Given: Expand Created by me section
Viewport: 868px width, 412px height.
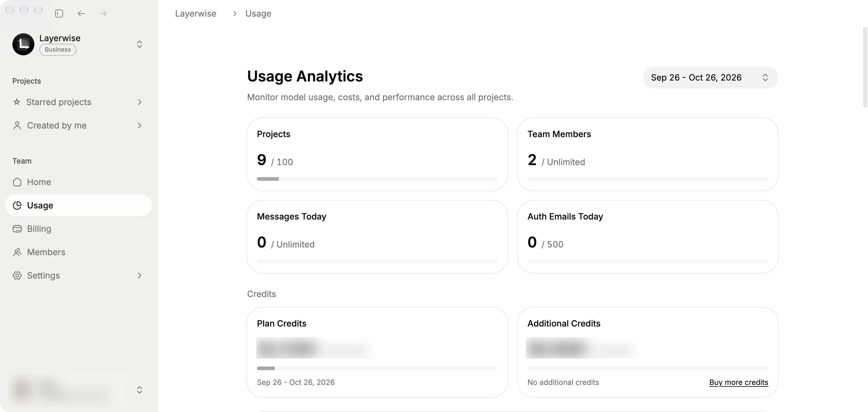Looking at the screenshot, I should tap(78, 125).
